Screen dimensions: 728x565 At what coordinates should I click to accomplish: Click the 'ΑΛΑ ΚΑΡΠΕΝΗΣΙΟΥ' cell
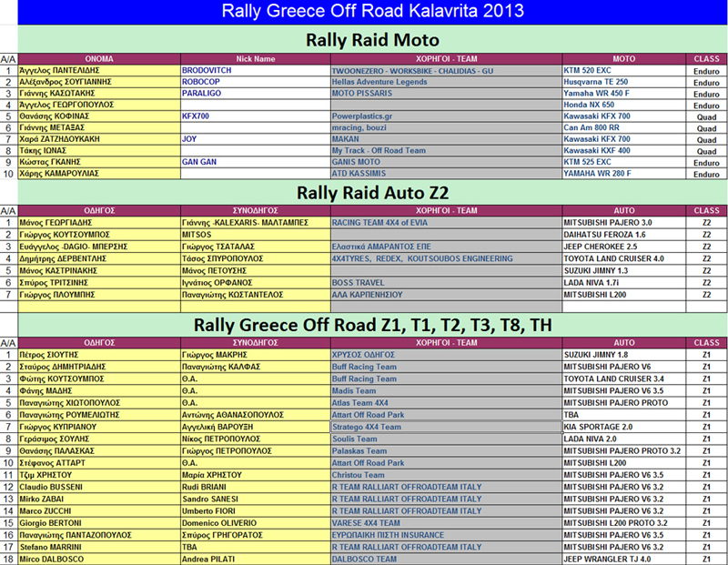pyautogui.click(x=446, y=295)
